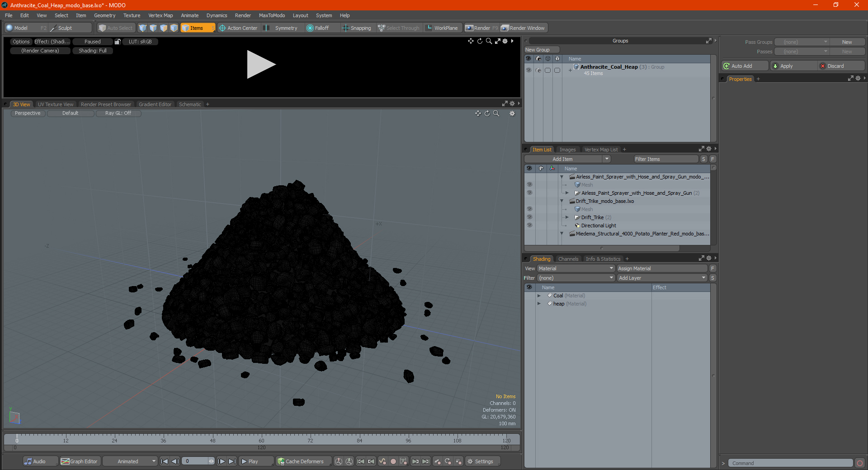Expand Airless_Paint_Sprayer_with_Hose_and_Spray_Gun group
The height and width of the screenshot is (470, 868).
click(x=567, y=193)
